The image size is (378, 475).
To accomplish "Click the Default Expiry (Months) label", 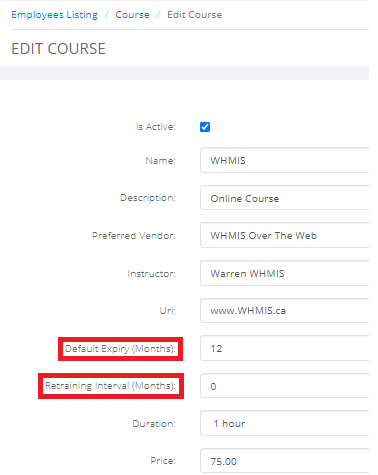I will (x=120, y=349).
